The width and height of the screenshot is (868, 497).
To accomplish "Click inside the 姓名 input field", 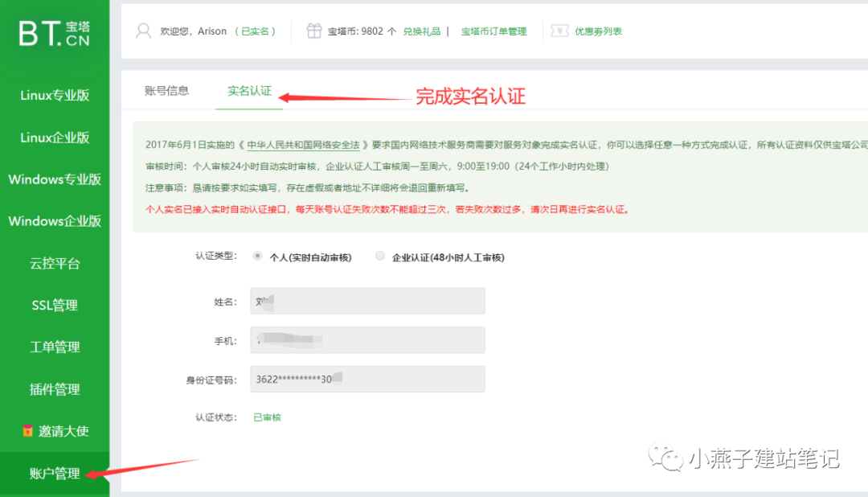I will [366, 301].
